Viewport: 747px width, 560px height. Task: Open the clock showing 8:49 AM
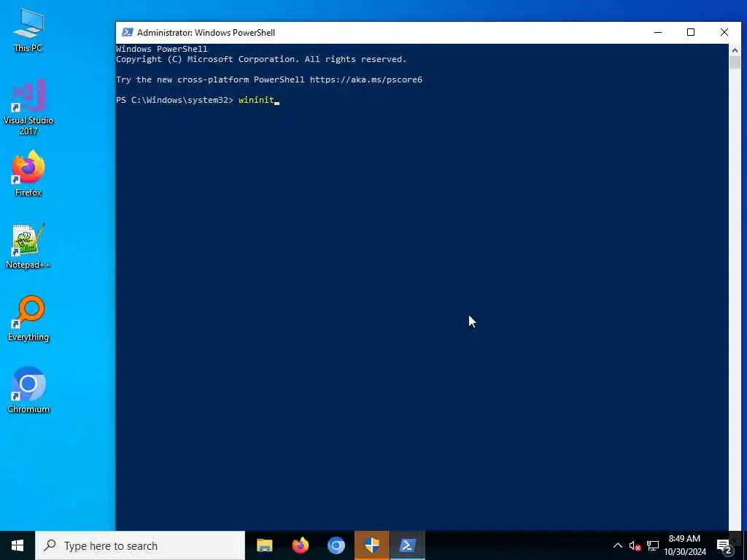pos(684,545)
